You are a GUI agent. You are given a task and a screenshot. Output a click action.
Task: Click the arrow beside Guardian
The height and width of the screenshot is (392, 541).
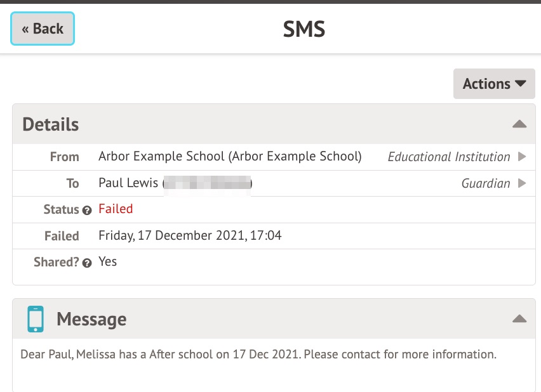[522, 183]
